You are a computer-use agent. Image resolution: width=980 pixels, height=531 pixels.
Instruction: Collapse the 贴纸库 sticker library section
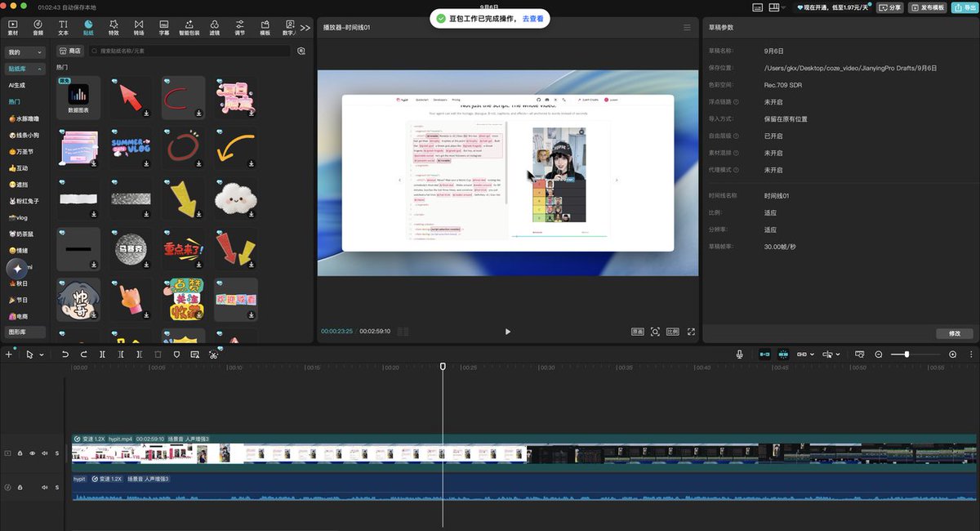point(24,70)
